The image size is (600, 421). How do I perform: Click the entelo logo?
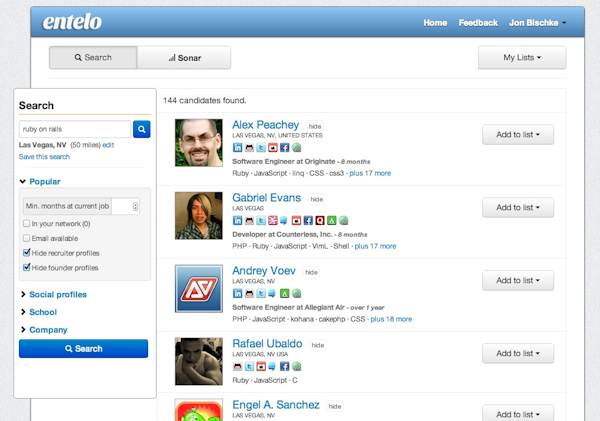pos(72,21)
